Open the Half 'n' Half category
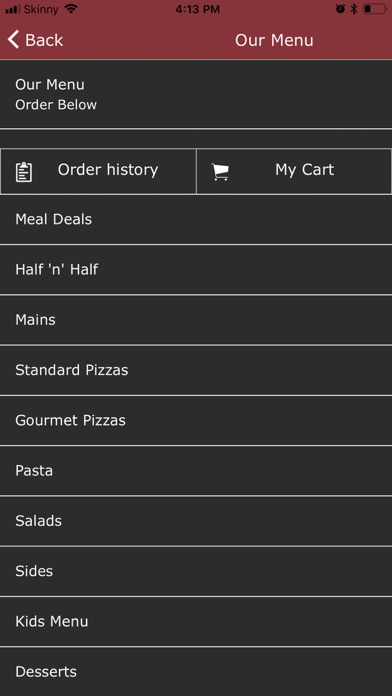 (196, 270)
